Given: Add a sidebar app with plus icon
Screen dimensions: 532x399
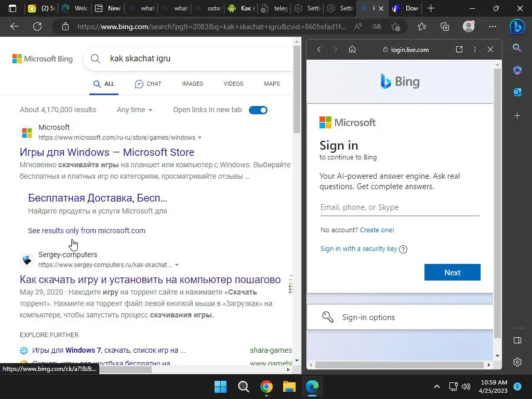Looking at the screenshot, I should (517, 116).
